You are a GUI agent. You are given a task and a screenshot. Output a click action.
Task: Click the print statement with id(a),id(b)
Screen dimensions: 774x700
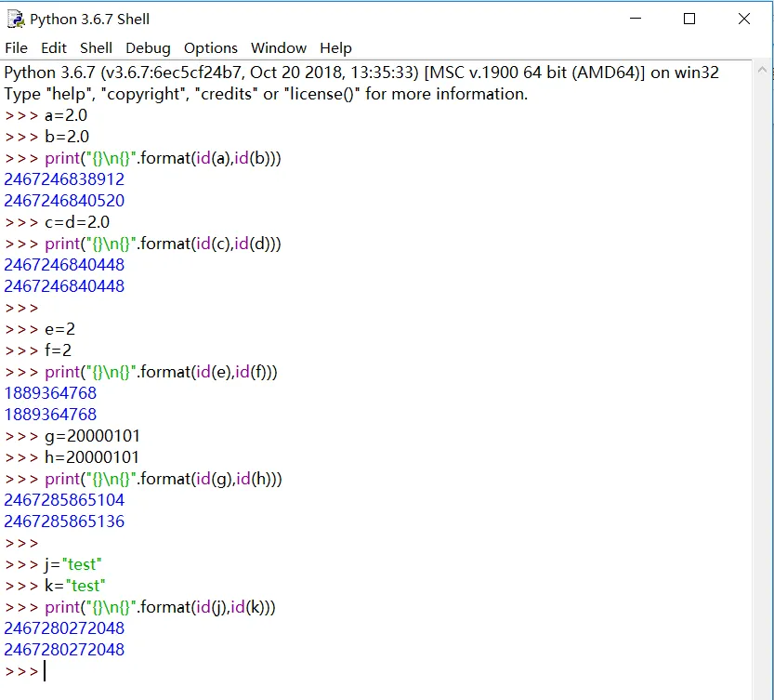[x=163, y=158]
